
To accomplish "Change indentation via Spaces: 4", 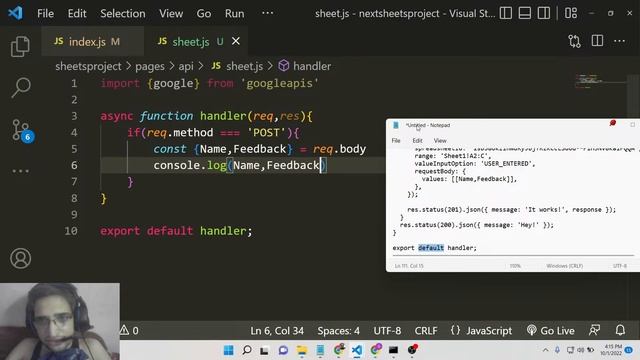I will 338,331.
